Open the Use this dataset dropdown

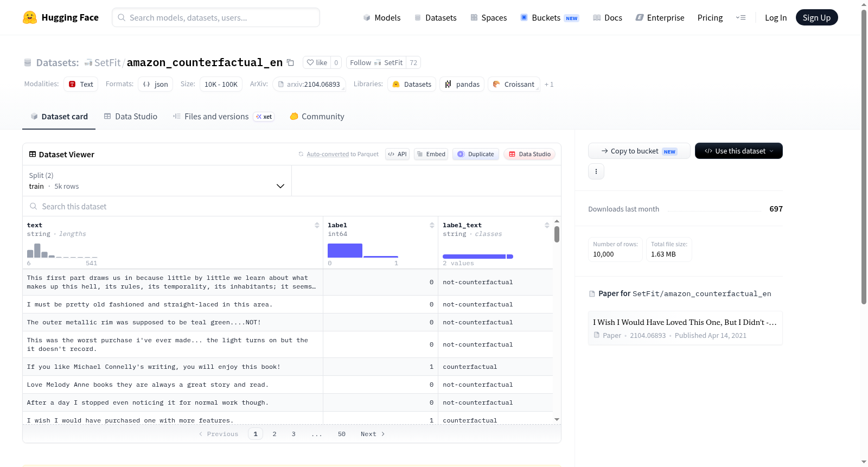click(x=738, y=151)
